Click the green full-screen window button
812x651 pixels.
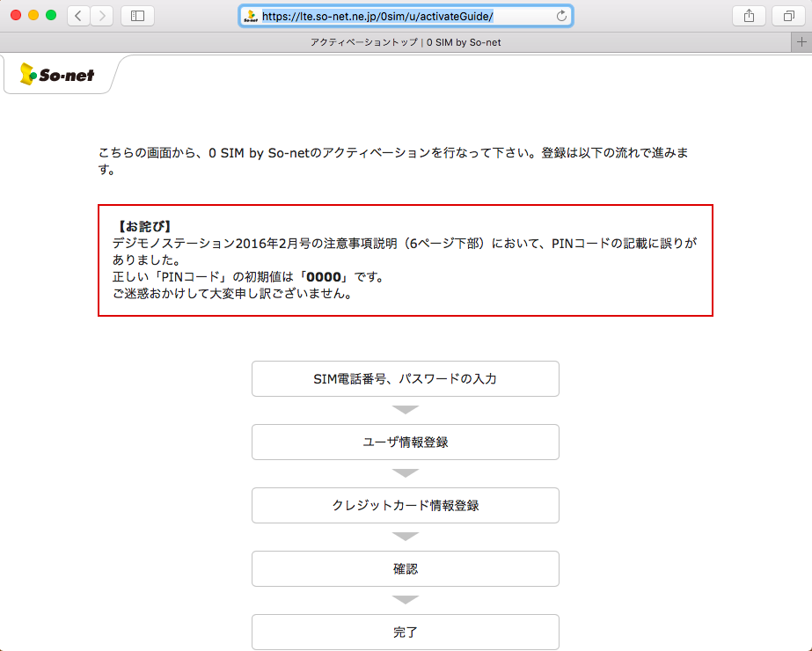[x=51, y=16]
